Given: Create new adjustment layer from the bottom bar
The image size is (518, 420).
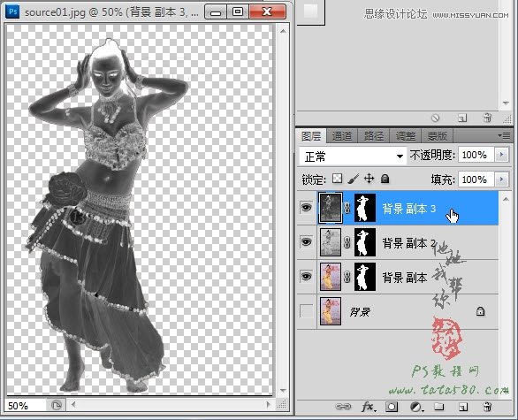Looking at the screenshot, I should coord(416,407).
